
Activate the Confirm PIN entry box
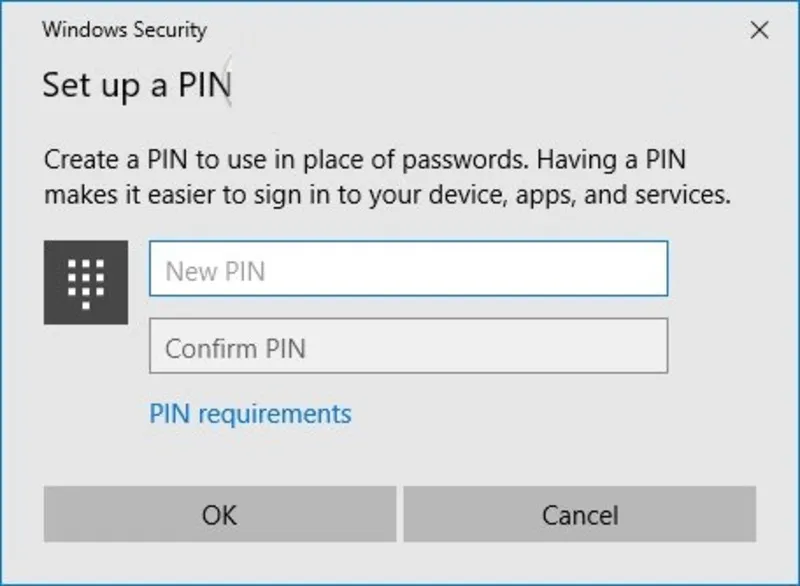click(409, 347)
